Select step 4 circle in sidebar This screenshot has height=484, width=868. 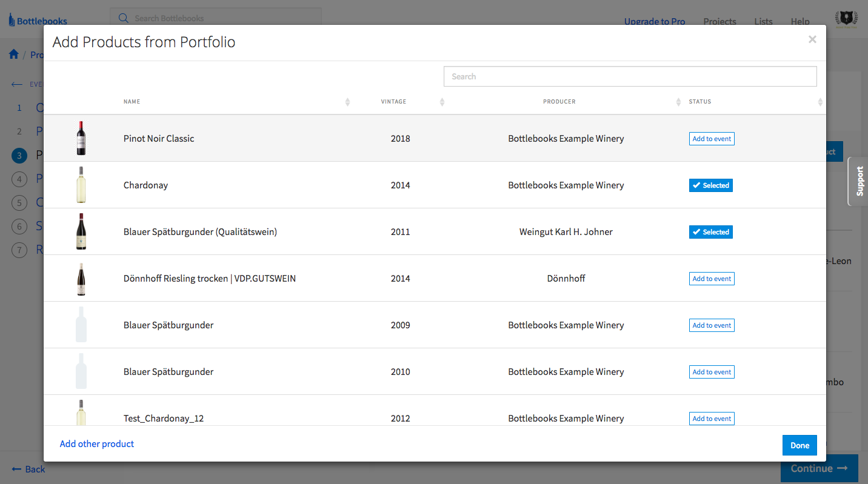19,179
